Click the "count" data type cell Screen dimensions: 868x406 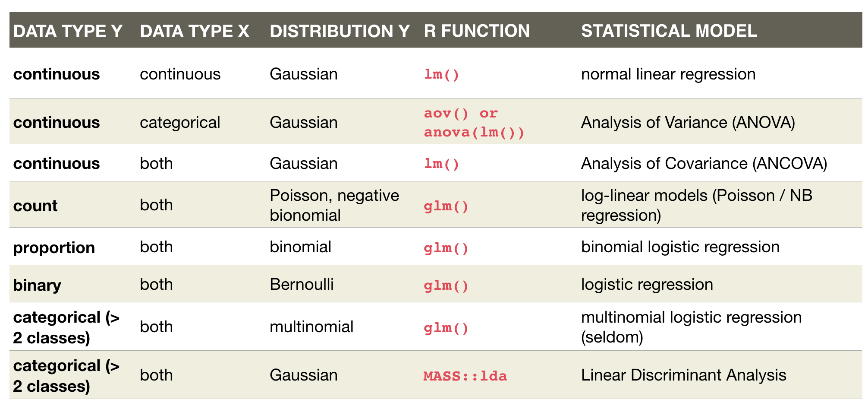coord(35,206)
